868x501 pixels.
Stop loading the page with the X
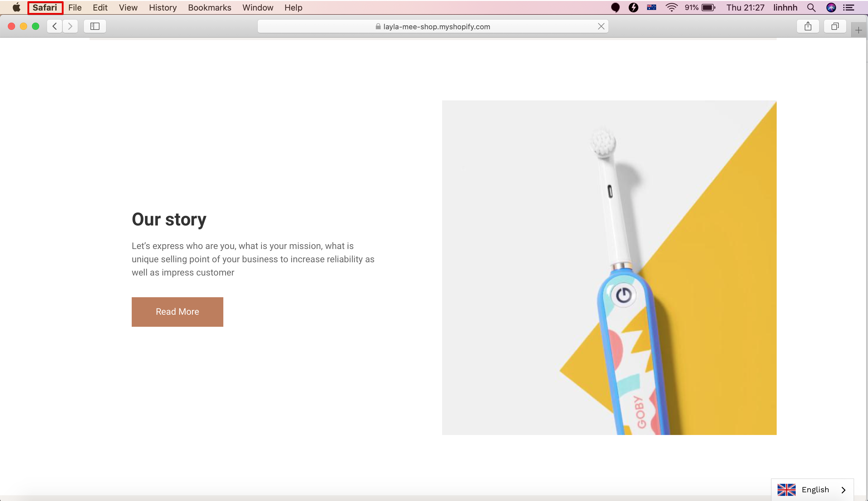(601, 27)
